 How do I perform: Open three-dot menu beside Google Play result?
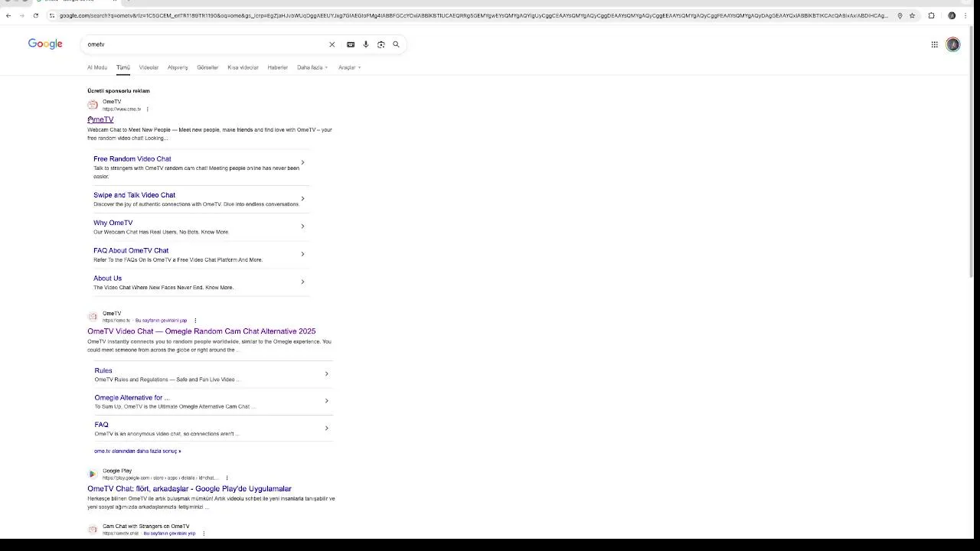pos(227,478)
